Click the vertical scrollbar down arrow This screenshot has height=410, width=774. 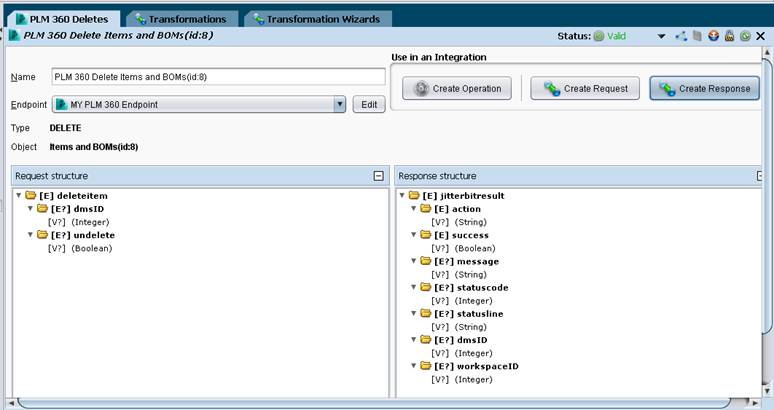(x=768, y=392)
